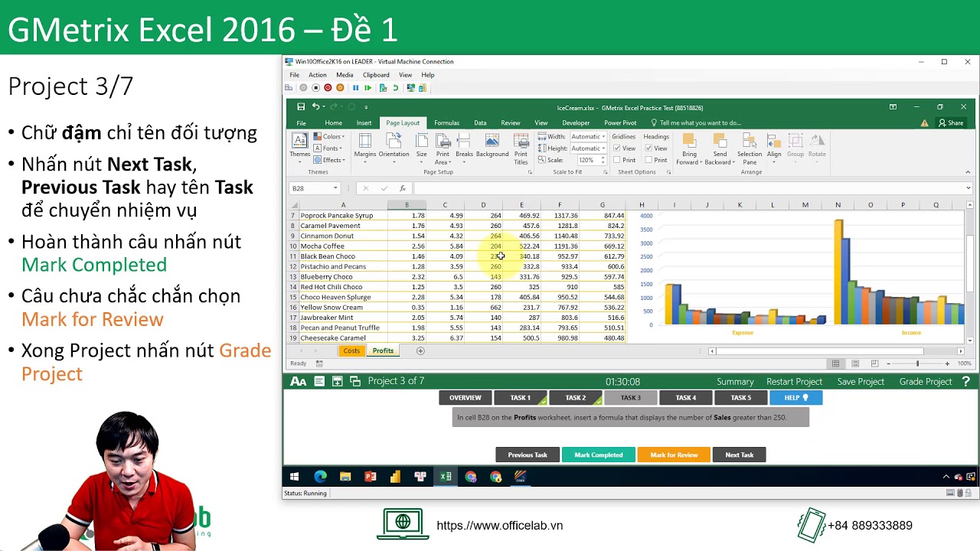Screen dimensions: 980x551
Task: Toggle Gridlines View checkbox
Action: [617, 148]
